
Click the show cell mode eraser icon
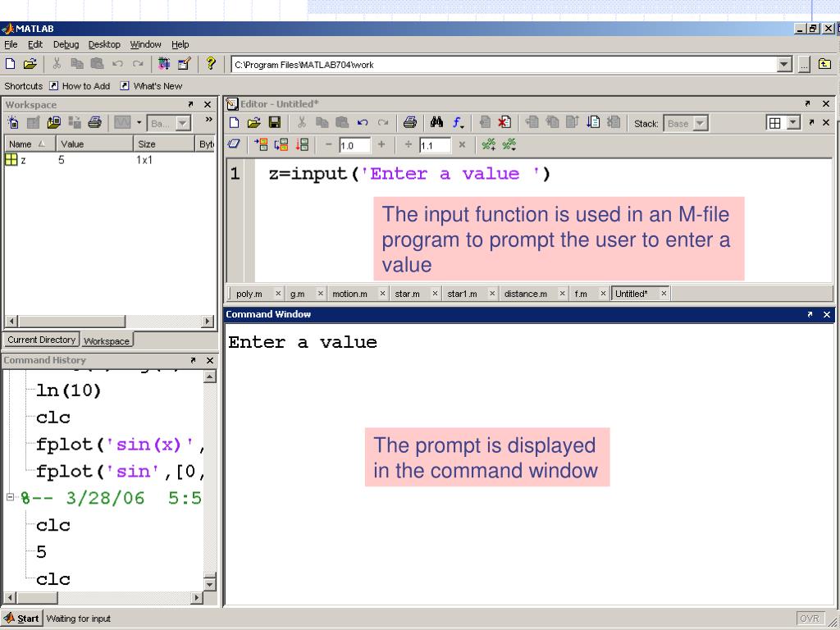(x=234, y=144)
